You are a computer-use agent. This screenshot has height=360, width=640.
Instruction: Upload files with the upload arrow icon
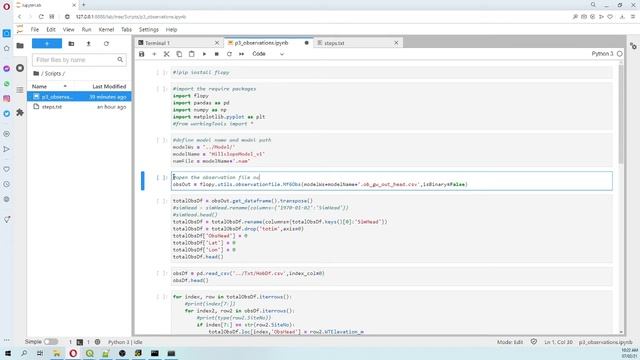coord(89,44)
